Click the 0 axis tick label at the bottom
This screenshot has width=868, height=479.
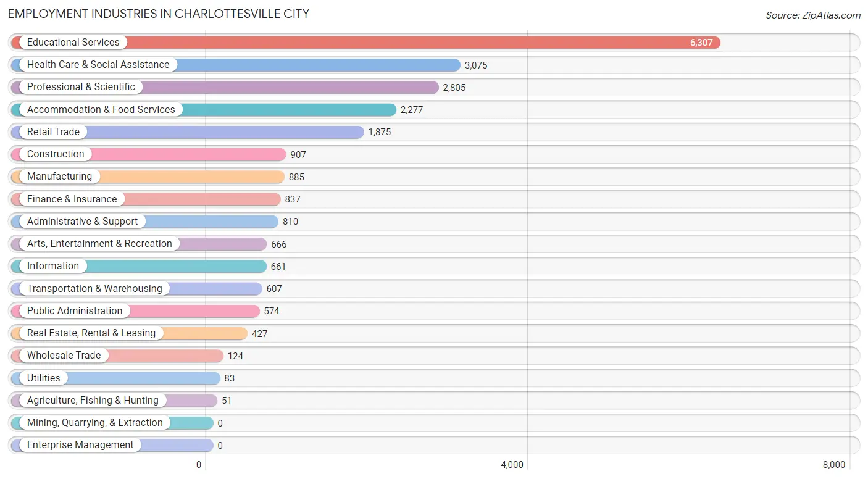tap(199, 465)
